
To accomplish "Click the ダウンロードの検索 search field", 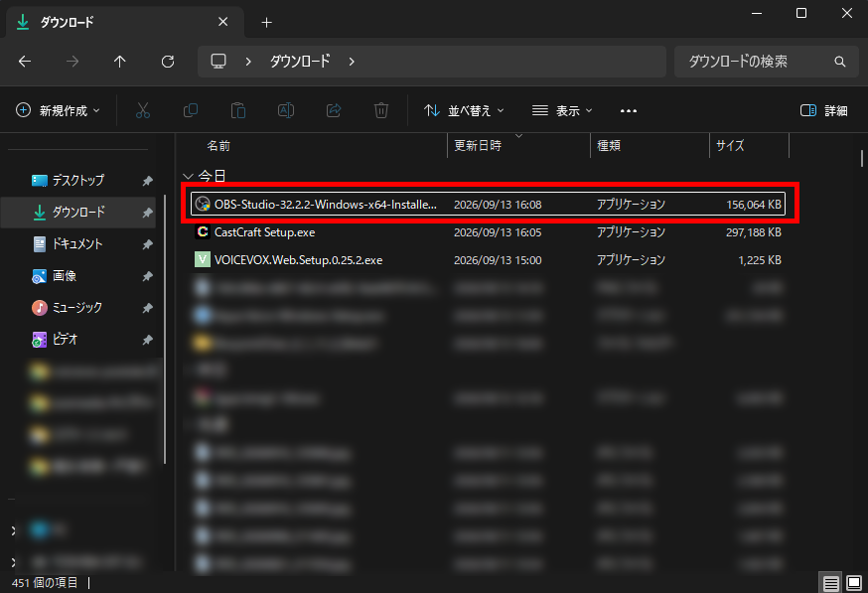I will (x=766, y=62).
